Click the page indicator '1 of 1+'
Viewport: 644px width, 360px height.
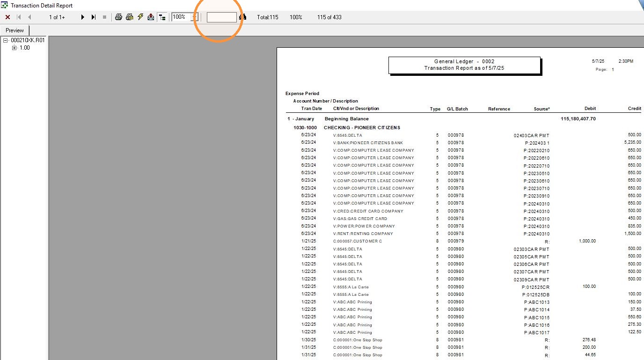[57, 17]
